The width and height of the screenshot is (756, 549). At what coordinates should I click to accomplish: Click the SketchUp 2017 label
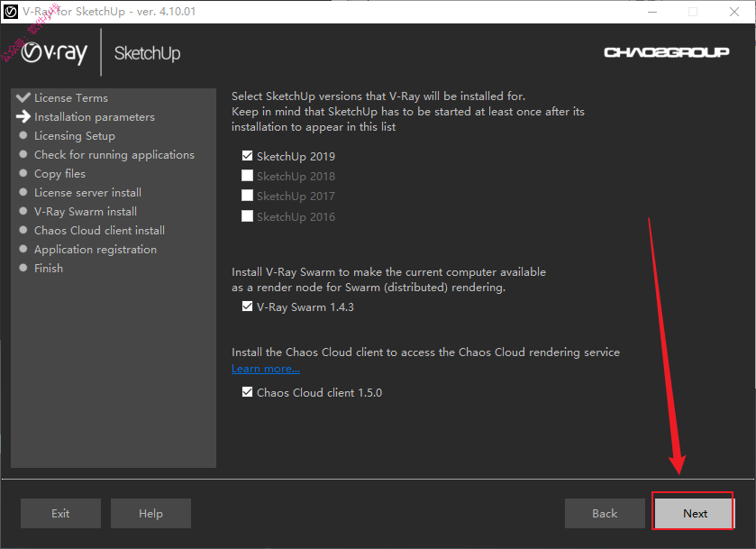[296, 196]
